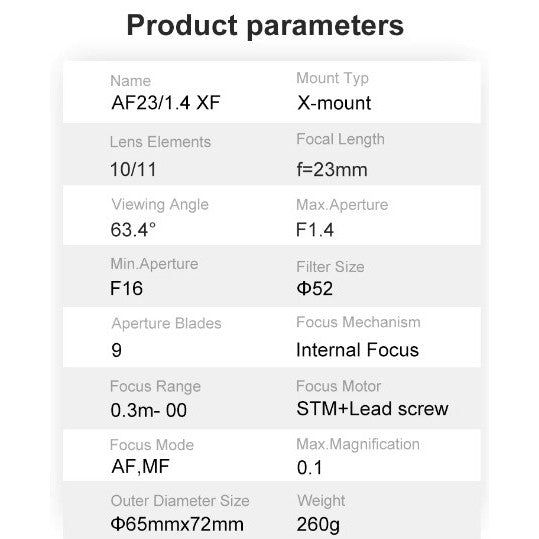
Task: Select the F1.4 max aperture value
Action: tap(315, 230)
